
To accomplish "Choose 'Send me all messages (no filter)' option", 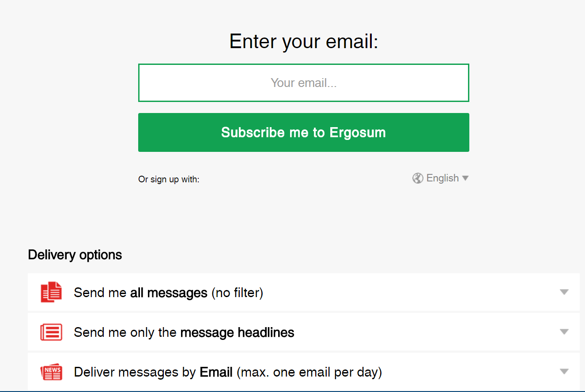I will [x=304, y=292].
